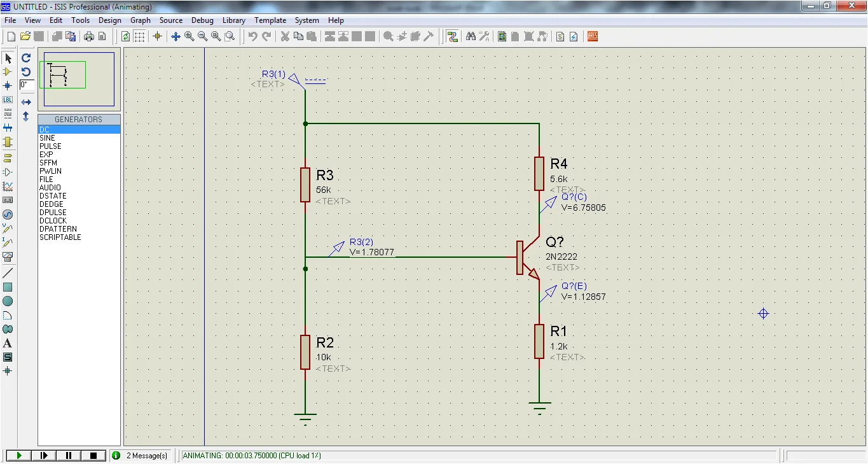Select DCLOCK in the generators list
868x464 pixels.
[x=79, y=221]
